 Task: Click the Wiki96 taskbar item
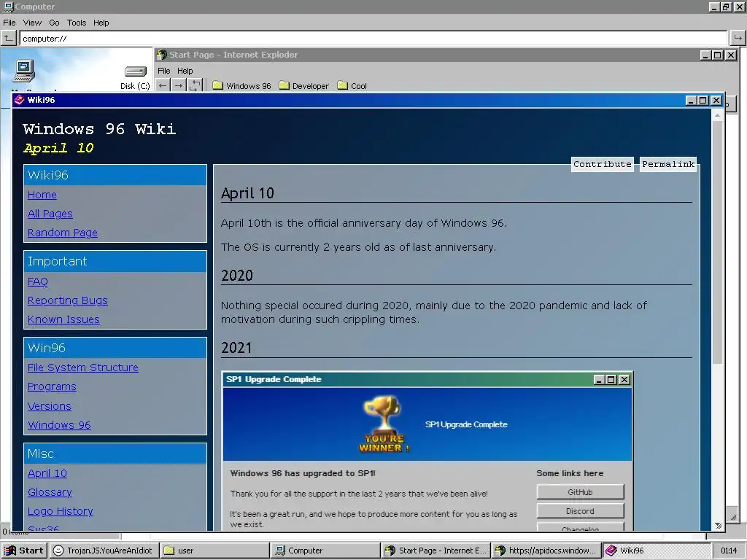656,551
